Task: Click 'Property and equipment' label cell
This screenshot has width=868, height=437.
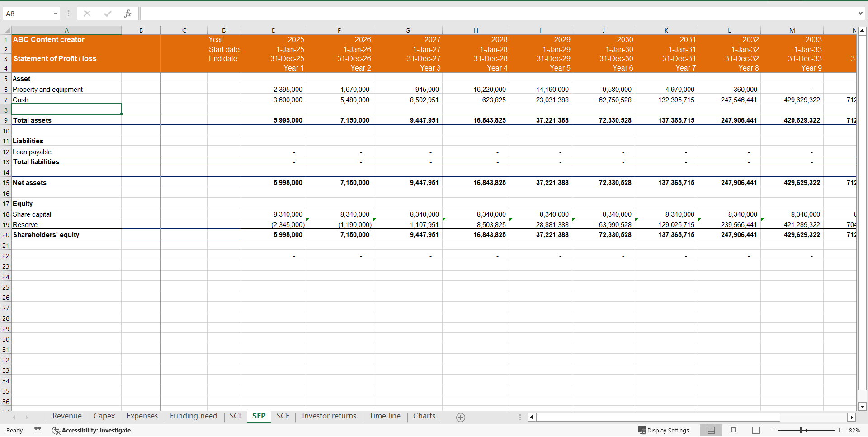Action: [x=66, y=90]
